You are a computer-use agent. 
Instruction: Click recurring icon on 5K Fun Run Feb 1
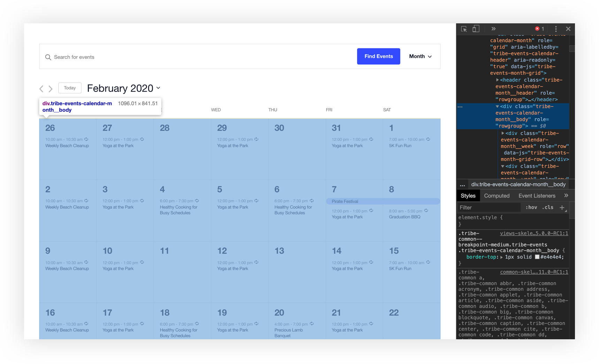point(428,139)
